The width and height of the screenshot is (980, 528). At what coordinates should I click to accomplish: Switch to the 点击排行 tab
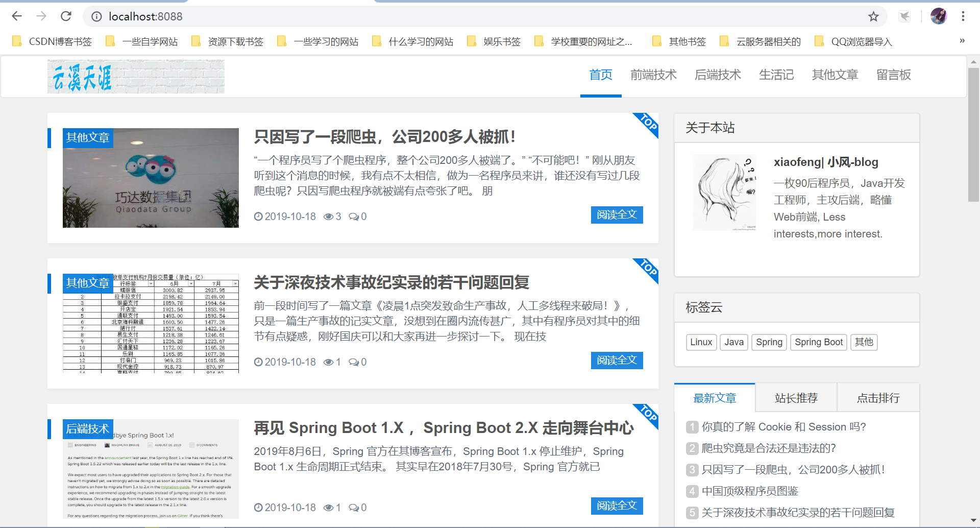(x=878, y=398)
